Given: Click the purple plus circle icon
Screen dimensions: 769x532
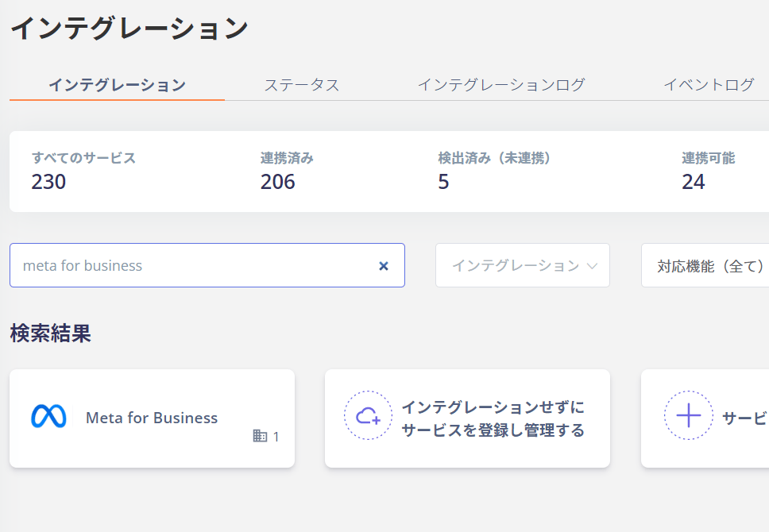Looking at the screenshot, I should point(689,416).
